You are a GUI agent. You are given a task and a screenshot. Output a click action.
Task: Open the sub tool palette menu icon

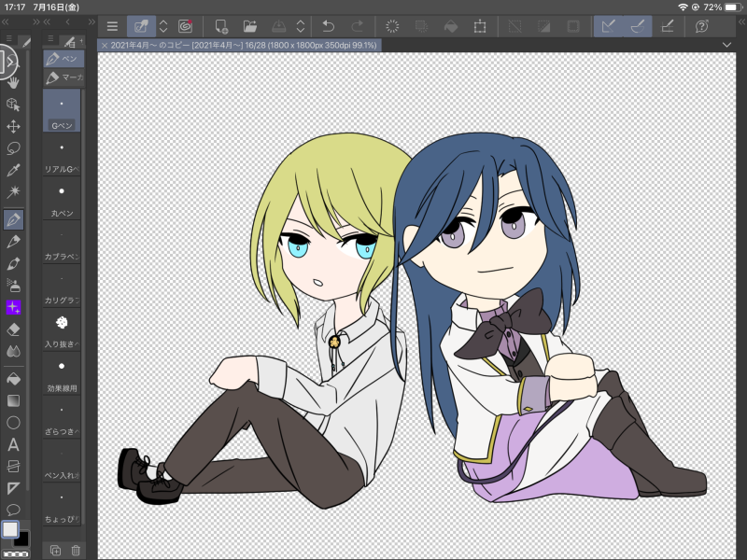(50, 38)
